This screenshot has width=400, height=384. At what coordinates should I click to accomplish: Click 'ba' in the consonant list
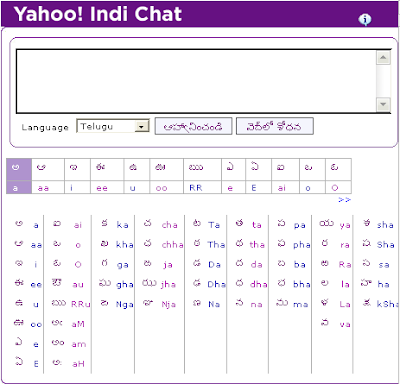299,265
